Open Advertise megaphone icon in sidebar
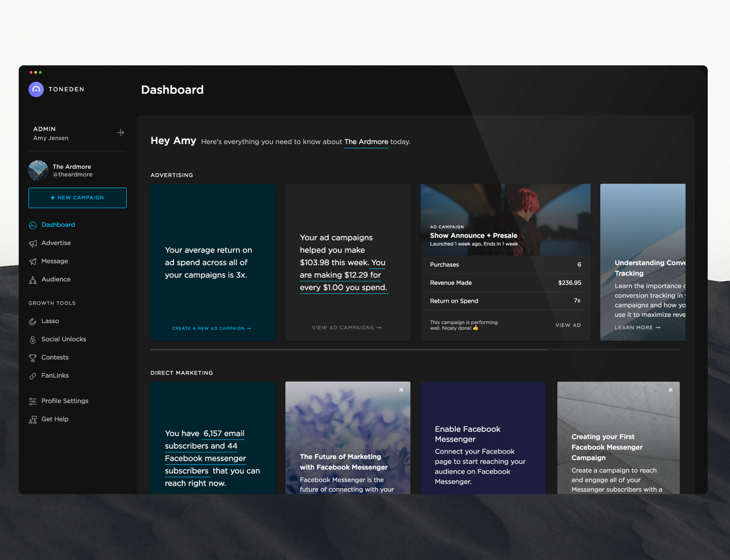 33,243
